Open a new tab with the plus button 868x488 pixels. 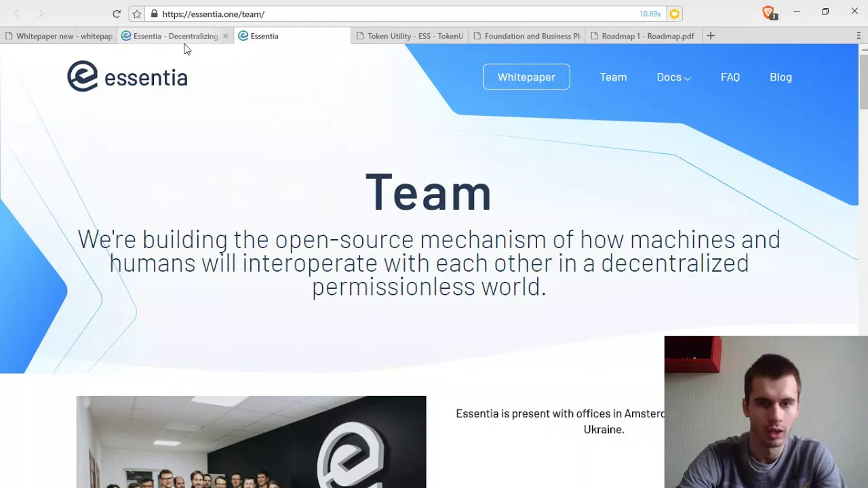pos(711,36)
